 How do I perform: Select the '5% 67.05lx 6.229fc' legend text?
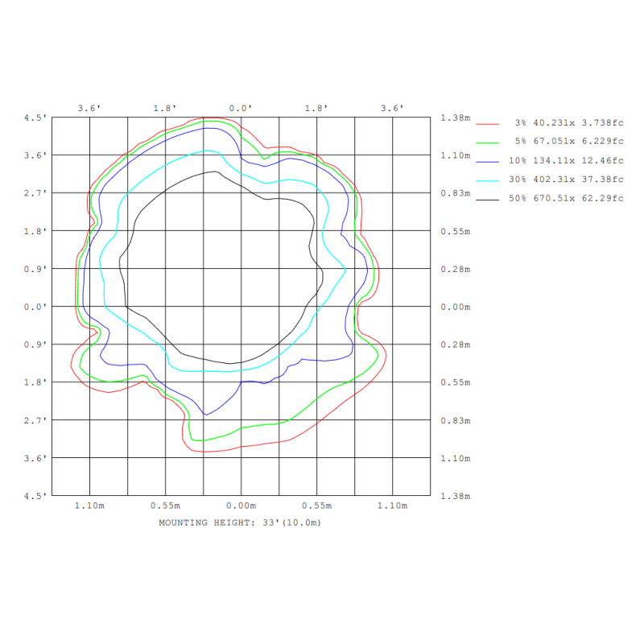pos(568,142)
